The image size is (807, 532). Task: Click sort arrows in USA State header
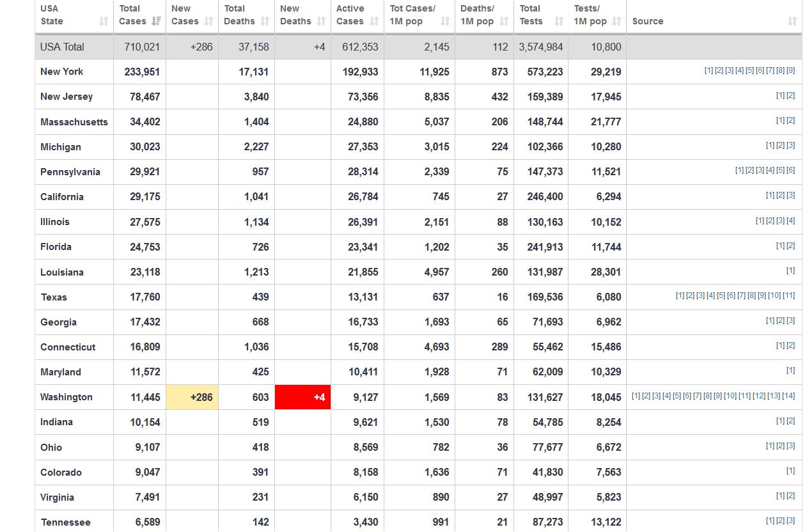point(104,22)
